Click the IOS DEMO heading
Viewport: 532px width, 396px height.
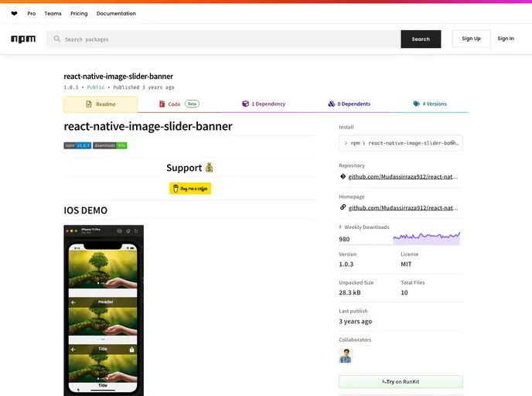pyautogui.click(x=86, y=210)
